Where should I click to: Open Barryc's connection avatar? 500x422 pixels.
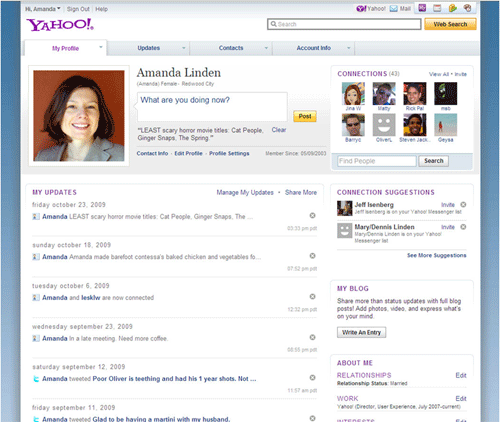[x=353, y=125]
